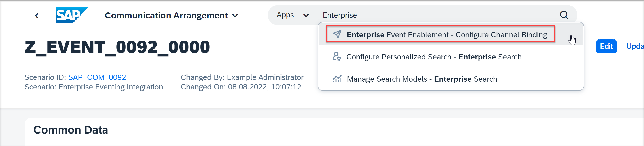Select the Z_EVENT_0092_0000 arrangement title
The height and width of the screenshot is (146, 644).
point(117,47)
